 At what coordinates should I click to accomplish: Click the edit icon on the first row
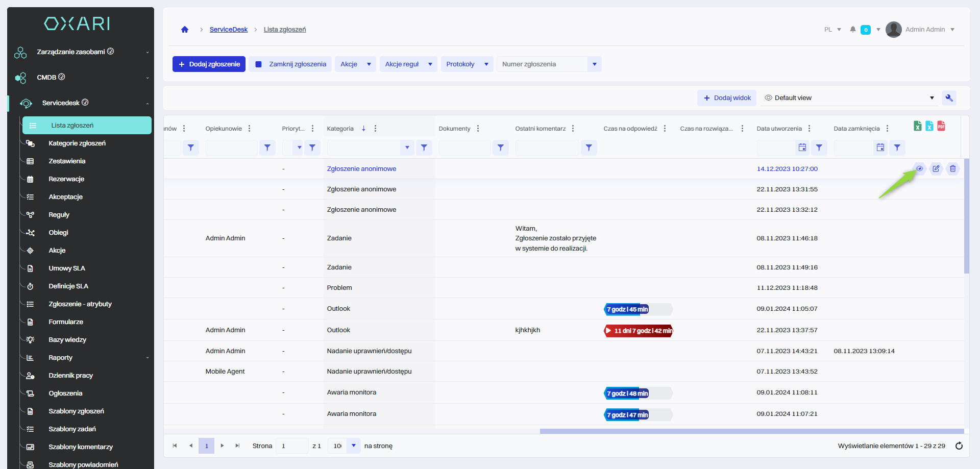936,168
